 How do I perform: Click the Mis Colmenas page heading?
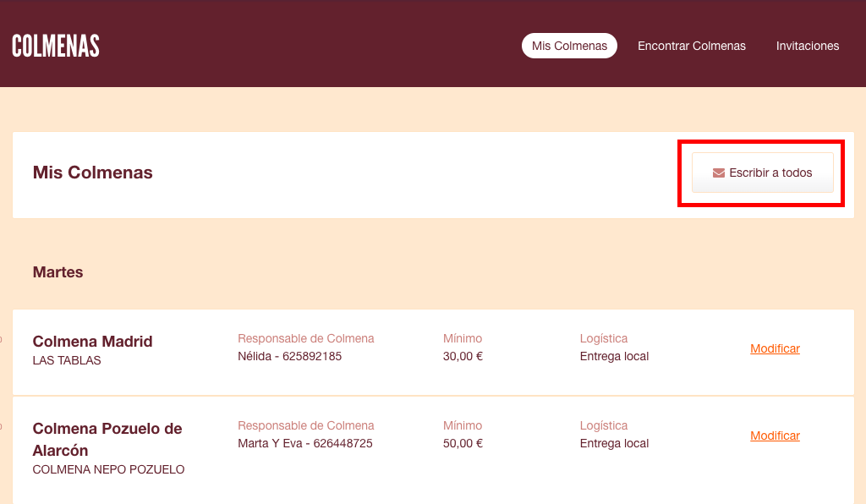(92, 173)
